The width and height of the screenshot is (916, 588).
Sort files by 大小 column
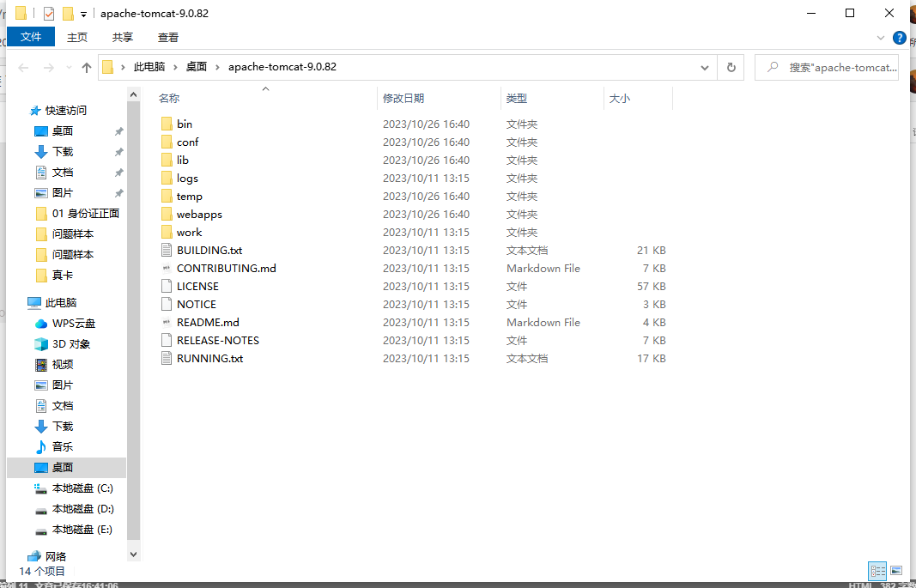click(619, 99)
